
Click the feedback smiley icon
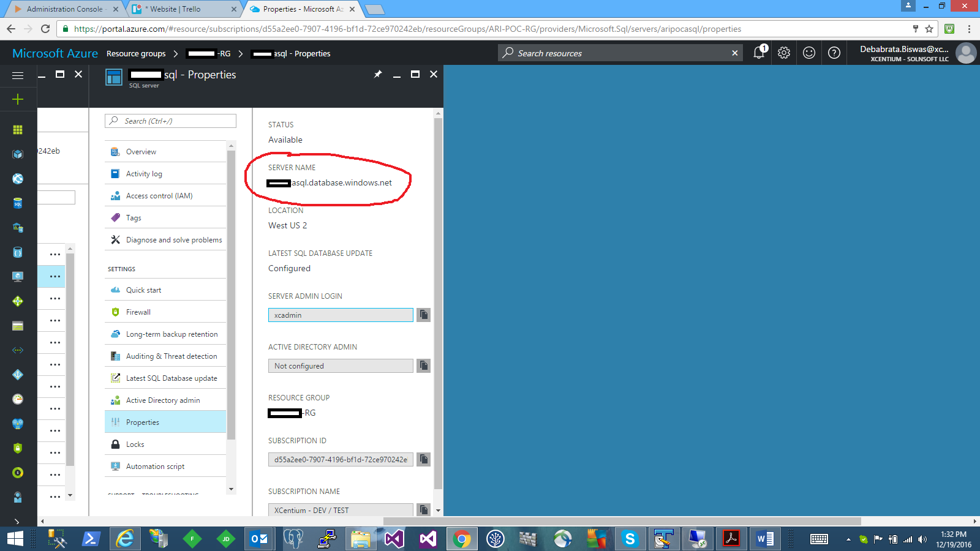click(x=809, y=53)
